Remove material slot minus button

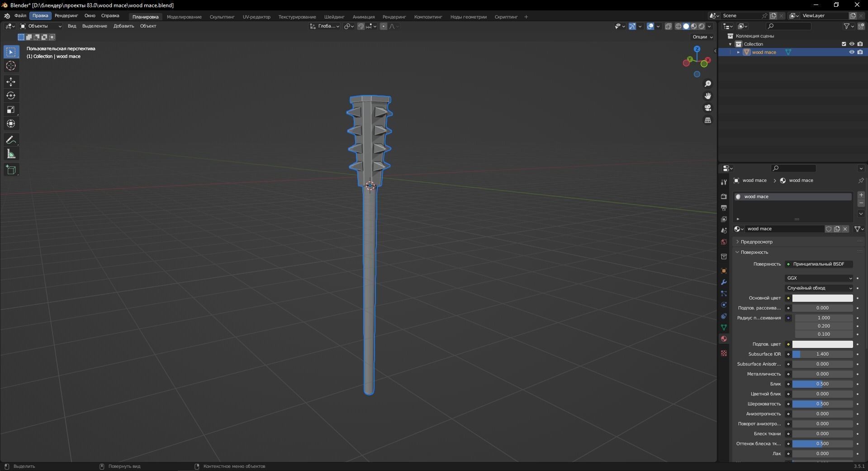point(861,203)
